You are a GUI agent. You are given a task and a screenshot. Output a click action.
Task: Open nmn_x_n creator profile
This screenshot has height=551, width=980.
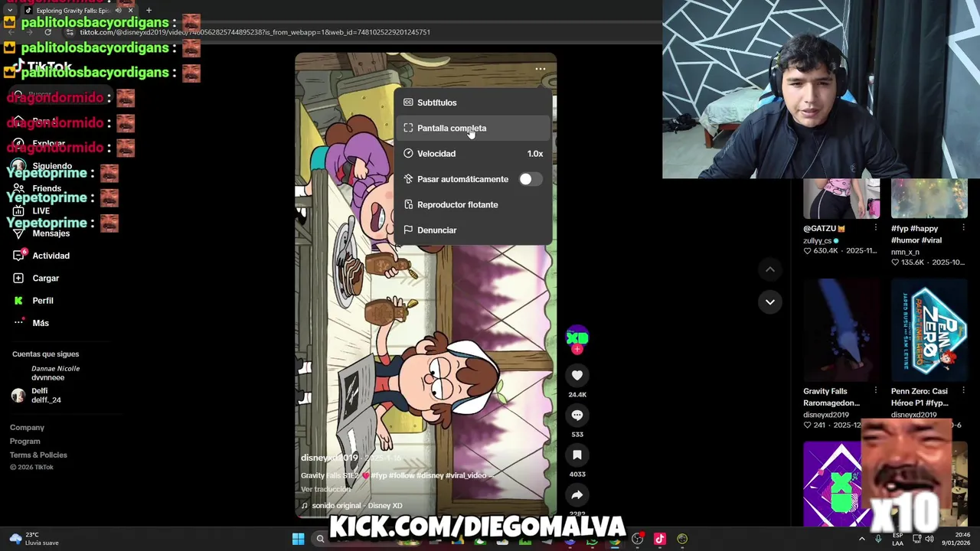tap(905, 252)
